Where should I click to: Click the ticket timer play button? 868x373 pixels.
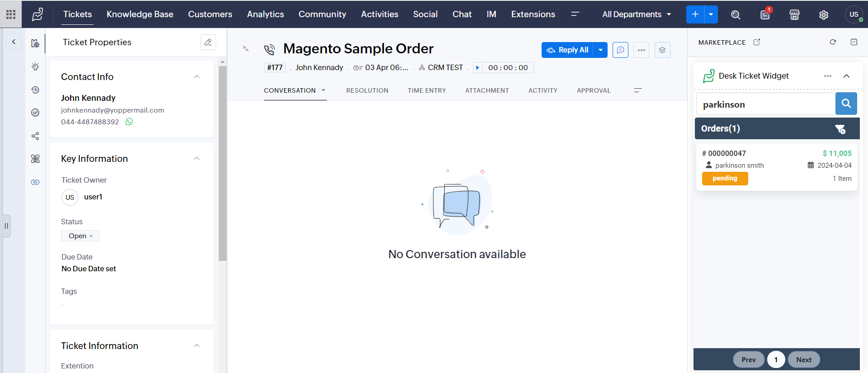pos(477,68)
